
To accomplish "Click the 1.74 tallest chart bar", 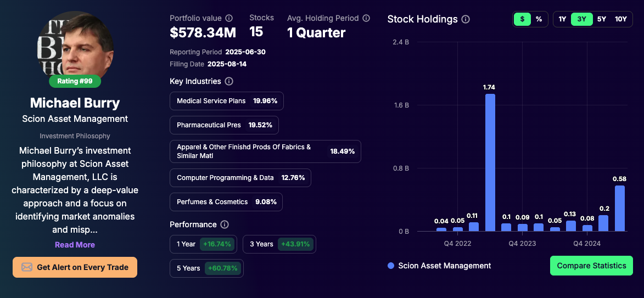I will coord(490,162).
